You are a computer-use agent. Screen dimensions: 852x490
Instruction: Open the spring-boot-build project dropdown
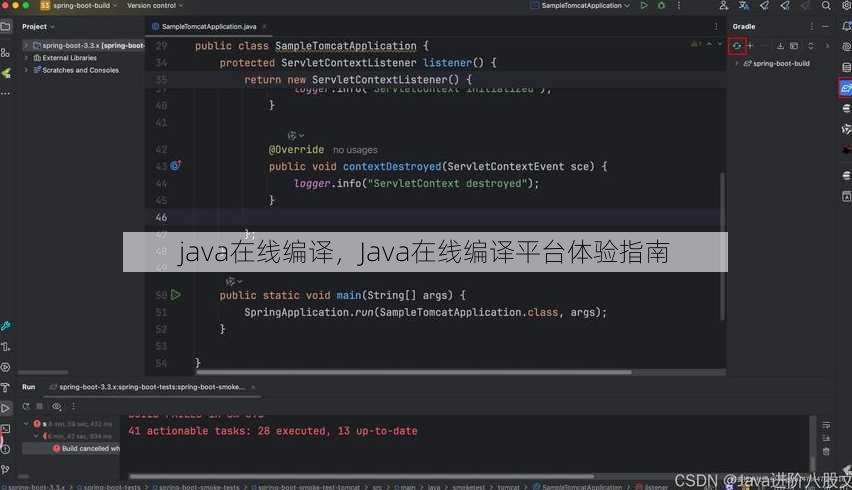point(79,5)
